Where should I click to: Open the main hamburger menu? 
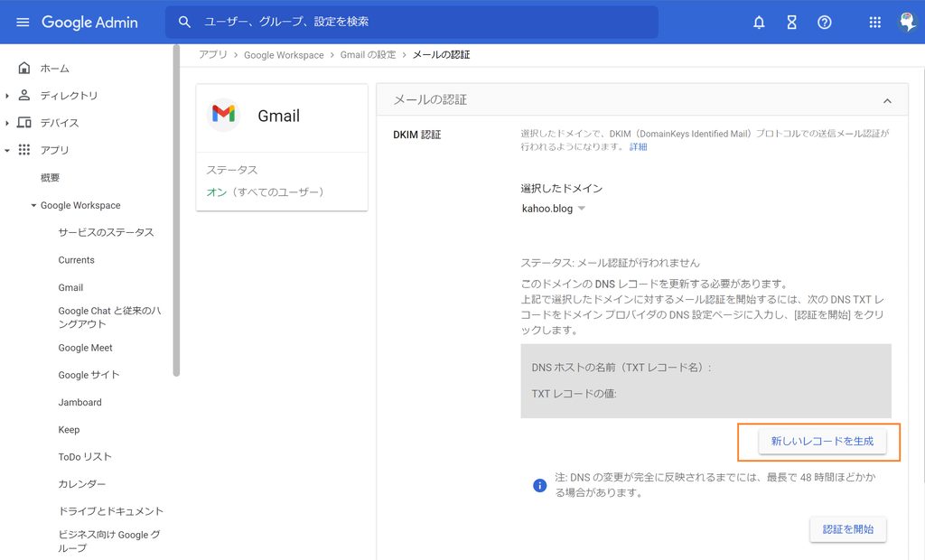coord(23,23)
